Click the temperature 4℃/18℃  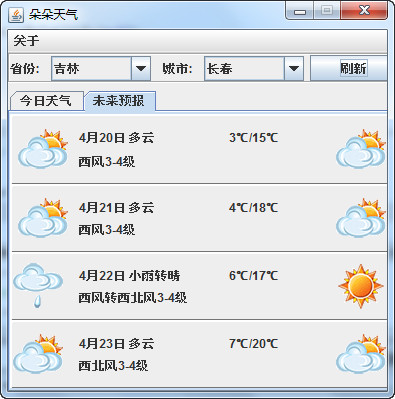[254, 208]
